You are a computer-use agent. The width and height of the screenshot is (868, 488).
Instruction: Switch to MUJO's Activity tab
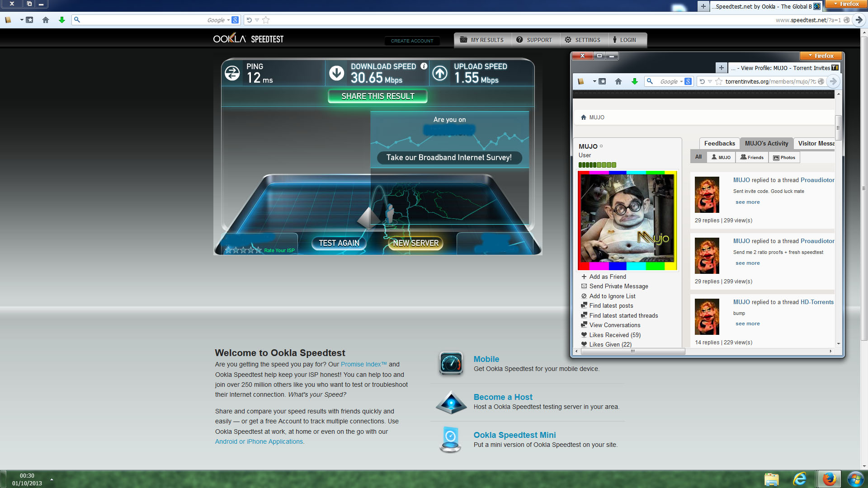[x=766, y=143]
